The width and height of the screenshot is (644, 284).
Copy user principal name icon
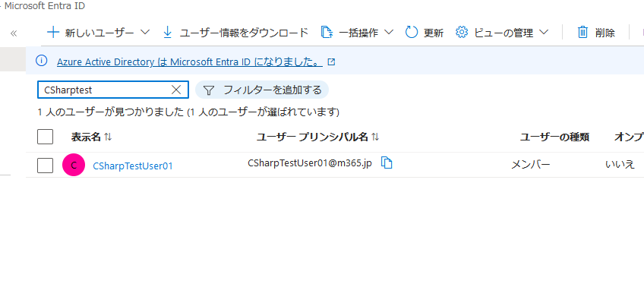[387, 163]
